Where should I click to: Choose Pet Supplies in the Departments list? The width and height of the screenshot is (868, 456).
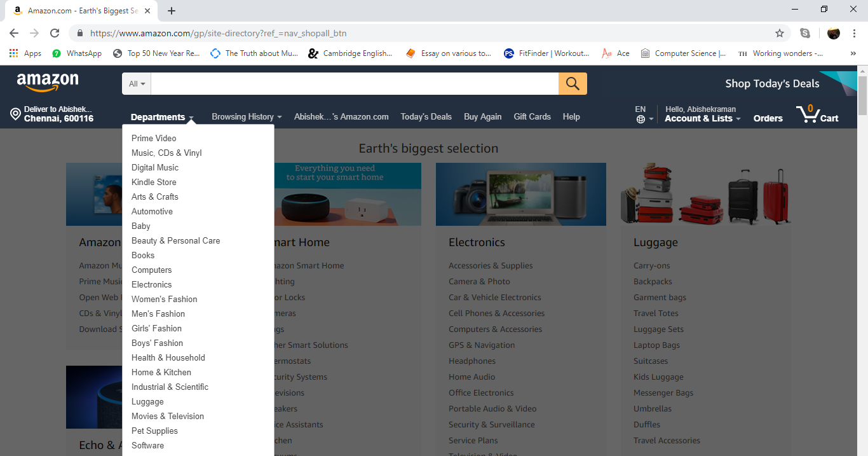click(x=154, y=431)
